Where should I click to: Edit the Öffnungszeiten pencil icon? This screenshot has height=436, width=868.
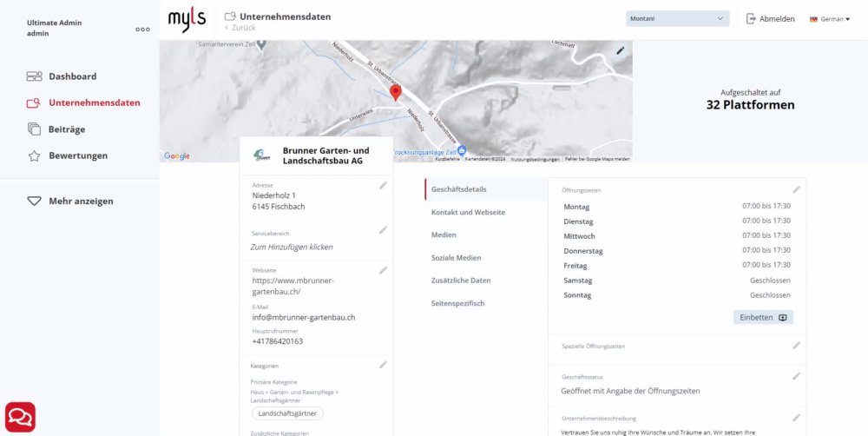pyautogui.click(x=797, y=189)
